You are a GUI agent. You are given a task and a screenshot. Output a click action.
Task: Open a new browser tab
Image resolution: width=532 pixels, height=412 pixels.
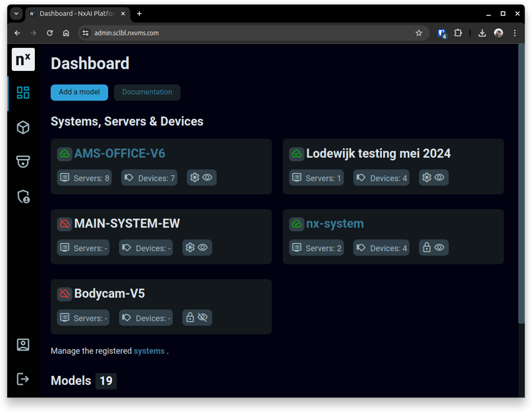[140, 14]
